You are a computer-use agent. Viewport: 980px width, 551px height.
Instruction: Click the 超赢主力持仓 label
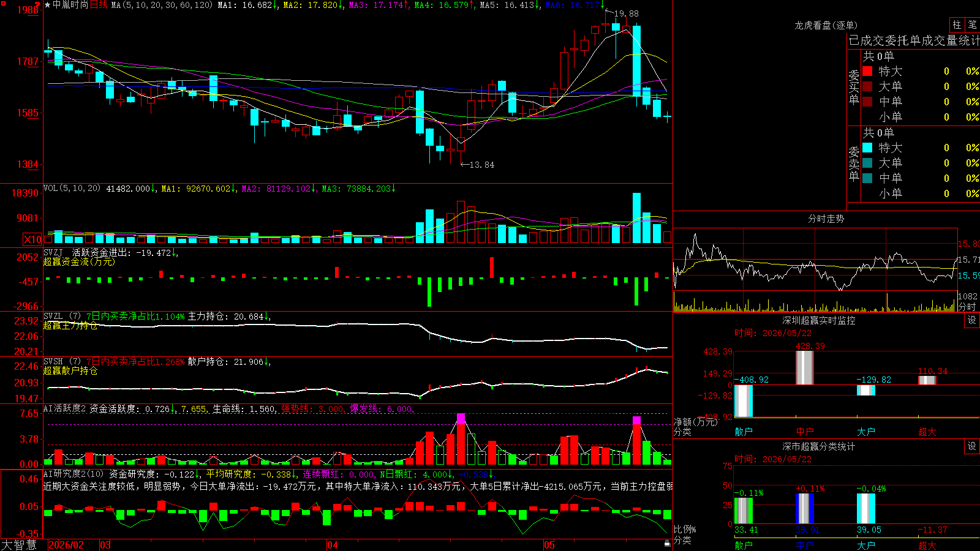tap(70, 325)
